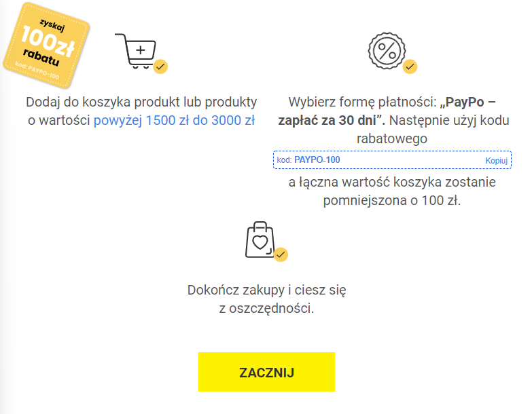This screenshot has height=414, width=532.
Task: Click the 'Dokończ zakupy i ciesz się' text
Action: pos(266,290)
